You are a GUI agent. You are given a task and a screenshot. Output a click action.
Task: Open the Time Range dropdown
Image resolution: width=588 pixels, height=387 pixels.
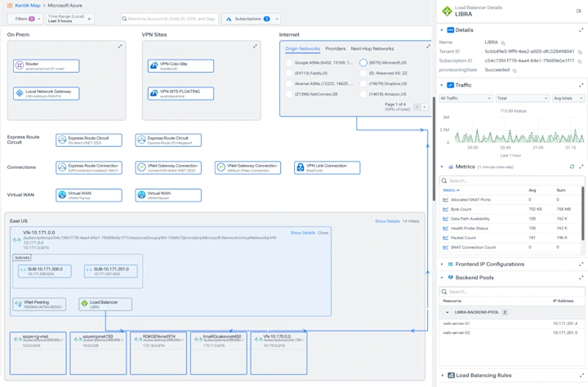point(69,19)
